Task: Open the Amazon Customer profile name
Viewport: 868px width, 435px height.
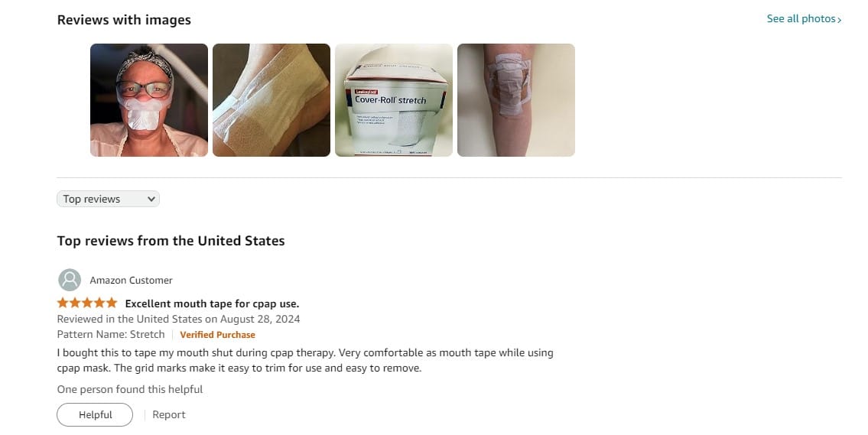Action: pos(132,281)
